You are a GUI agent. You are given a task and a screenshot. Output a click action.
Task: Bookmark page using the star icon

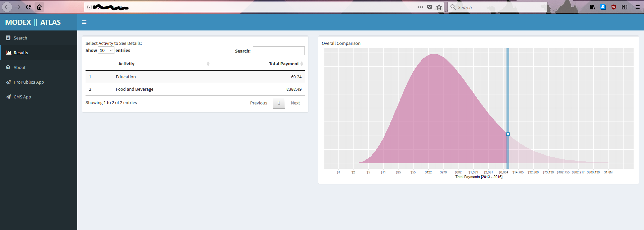(x=439, y=7)
